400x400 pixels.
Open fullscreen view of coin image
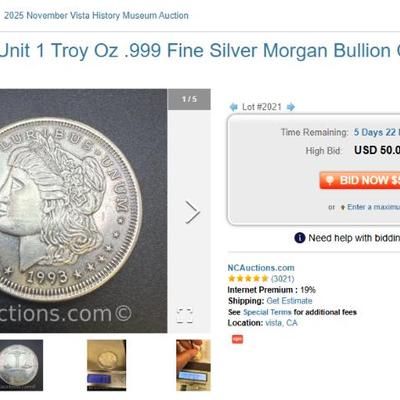coord(185,315)
